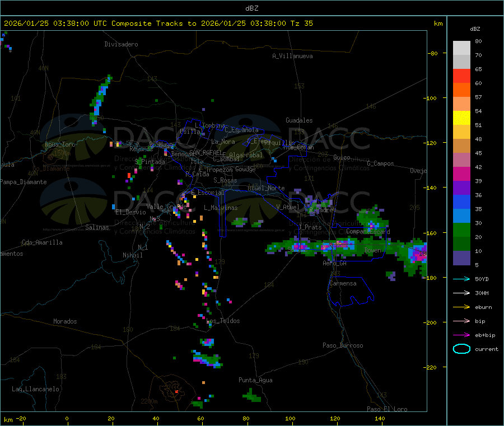Click the Punta_Agua map label

[255, 380]
